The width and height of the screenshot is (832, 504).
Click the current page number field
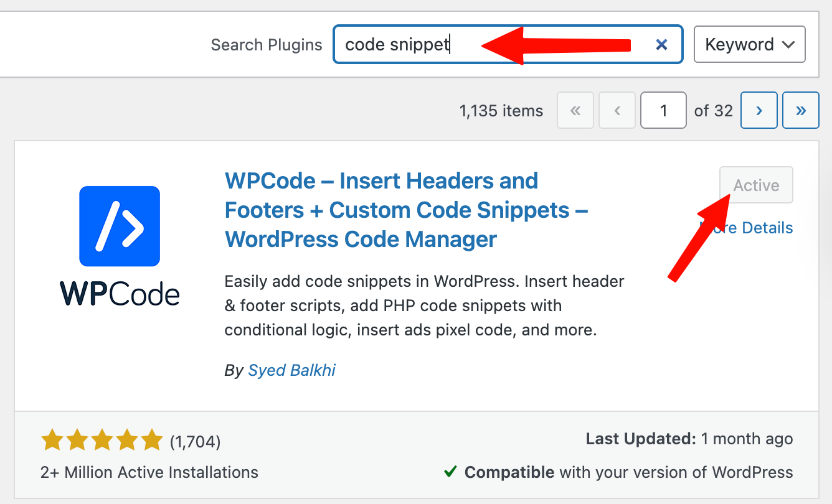pos(663,111)
